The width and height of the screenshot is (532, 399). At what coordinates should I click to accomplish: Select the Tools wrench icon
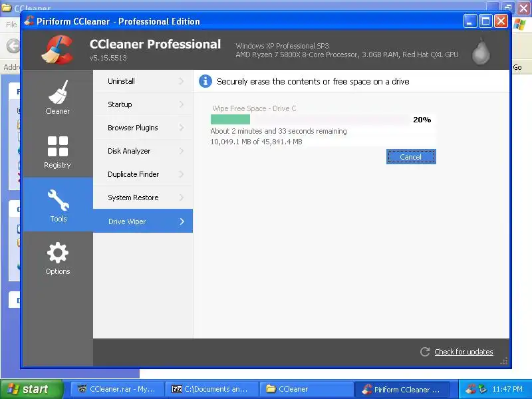click(59, 200)
